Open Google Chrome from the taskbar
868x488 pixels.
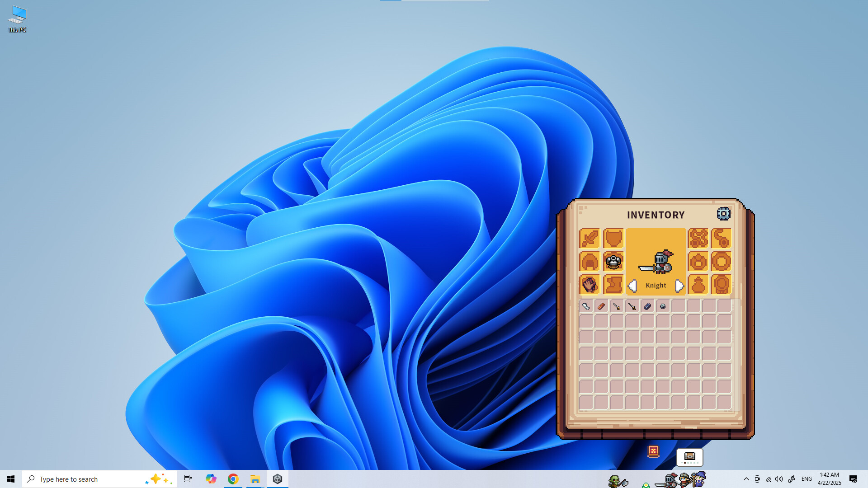pyautogui.click(x=233, y=479)
